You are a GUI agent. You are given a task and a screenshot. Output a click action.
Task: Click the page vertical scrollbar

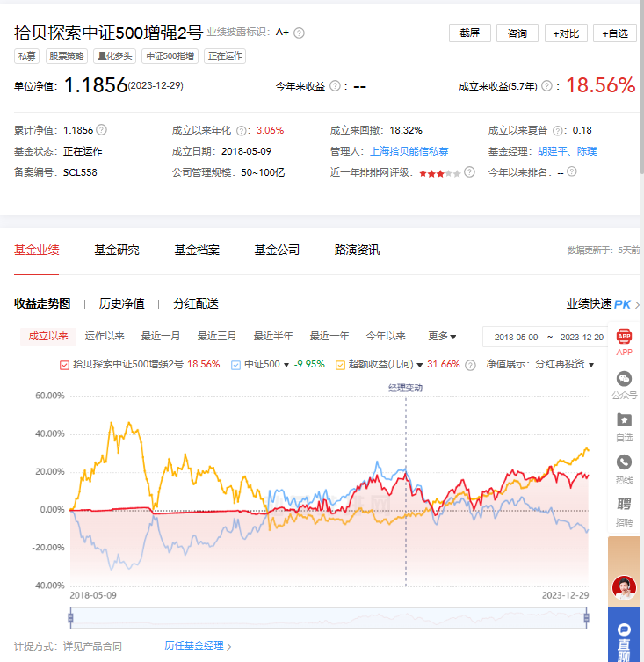[642, 86]
